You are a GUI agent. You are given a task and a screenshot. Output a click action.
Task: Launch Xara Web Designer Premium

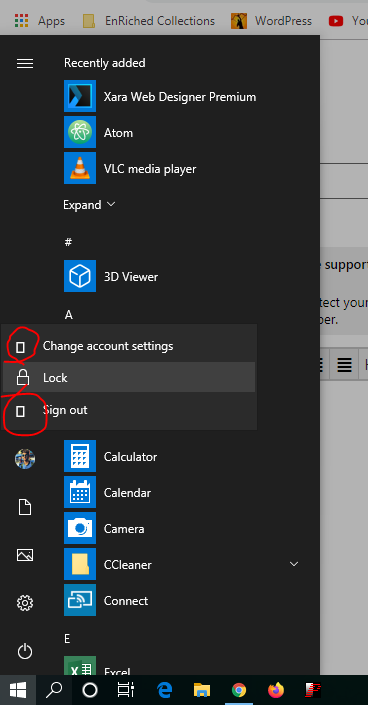[x=160, y=97]
